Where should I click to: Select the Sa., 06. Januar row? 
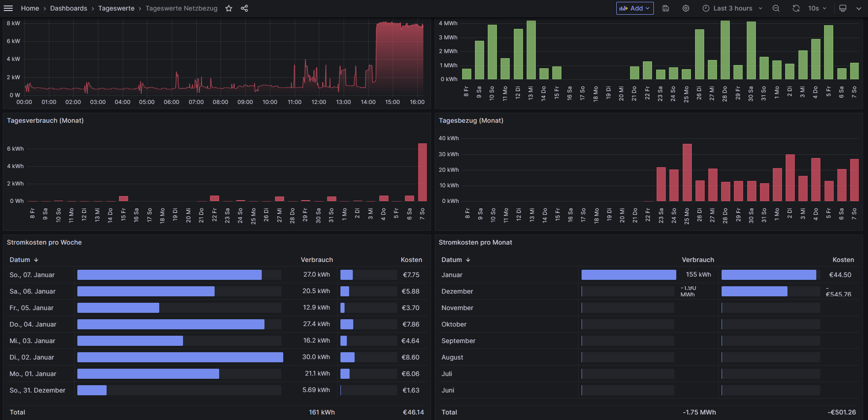tap(217, 291)
